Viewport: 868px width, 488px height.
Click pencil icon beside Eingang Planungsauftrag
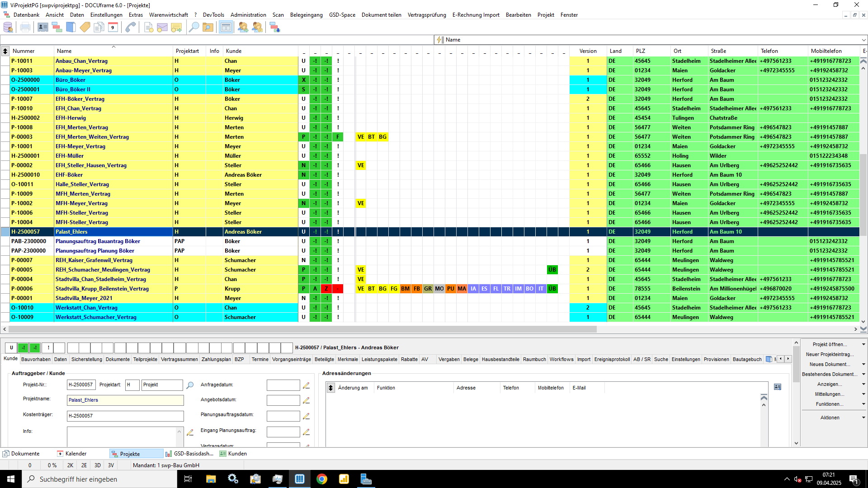click(306, 432)
